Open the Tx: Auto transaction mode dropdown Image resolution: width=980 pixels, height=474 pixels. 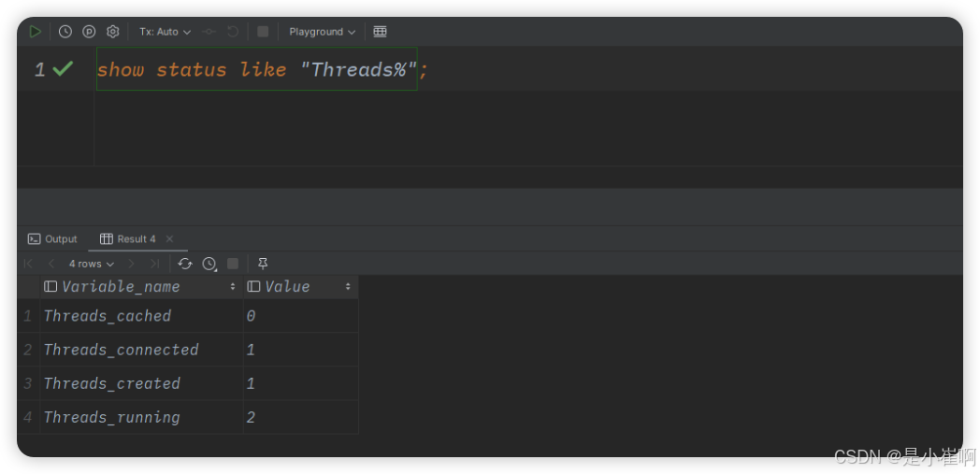[x=165, y=31]
